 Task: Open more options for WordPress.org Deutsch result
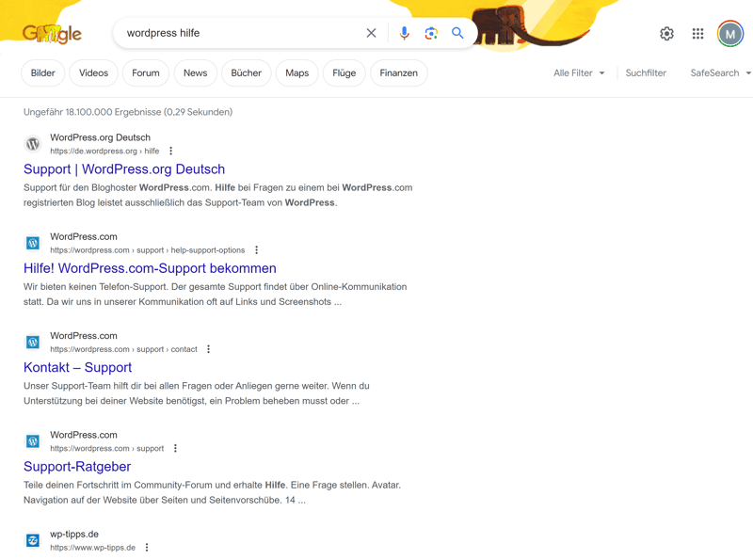click(x=171, y=151)
